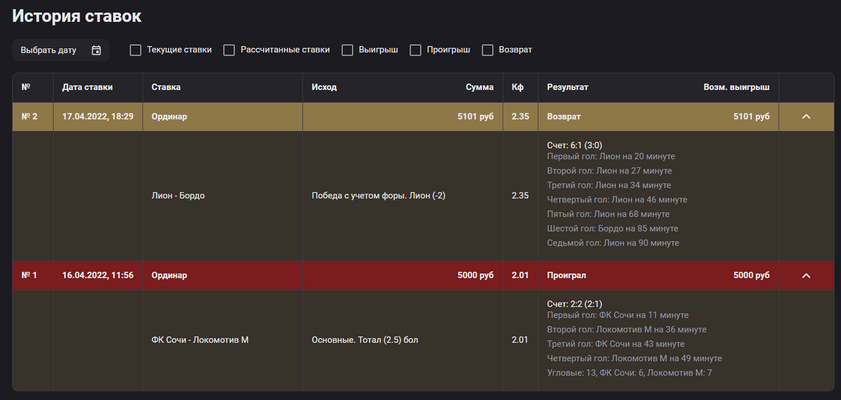Click Седьмой гол: Лион на 90 минуте
Image resolution: width=841 pixels, height=400 pixels.
pos(613,243)
